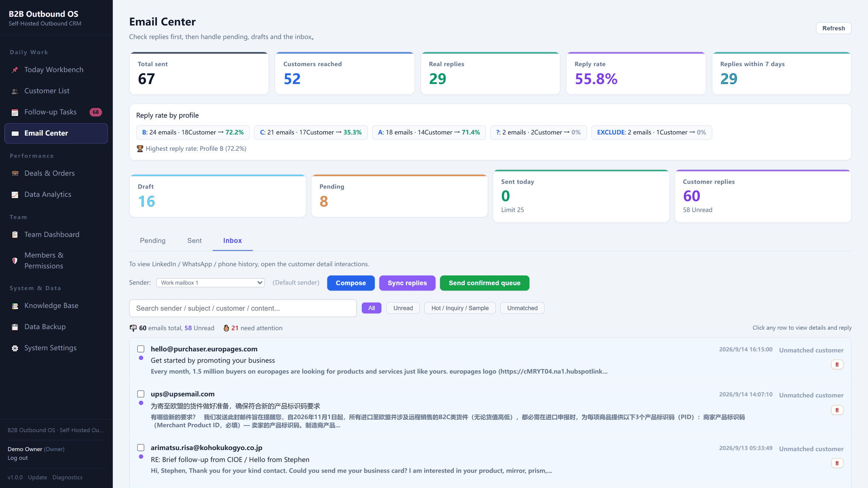Screen dimensions: 868x488
Task: Click the Data Backup floppy disk icon
Action: point(15,327)
